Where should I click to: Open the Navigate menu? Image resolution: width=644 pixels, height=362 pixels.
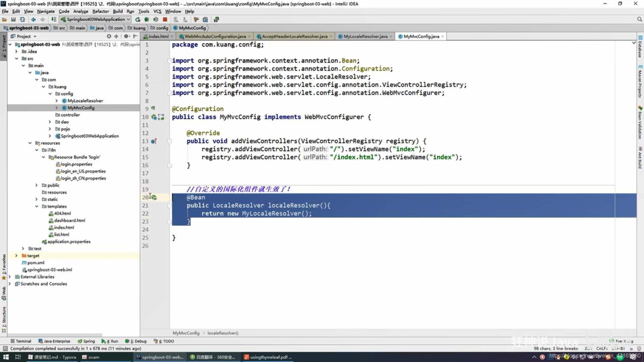(46, 11)
